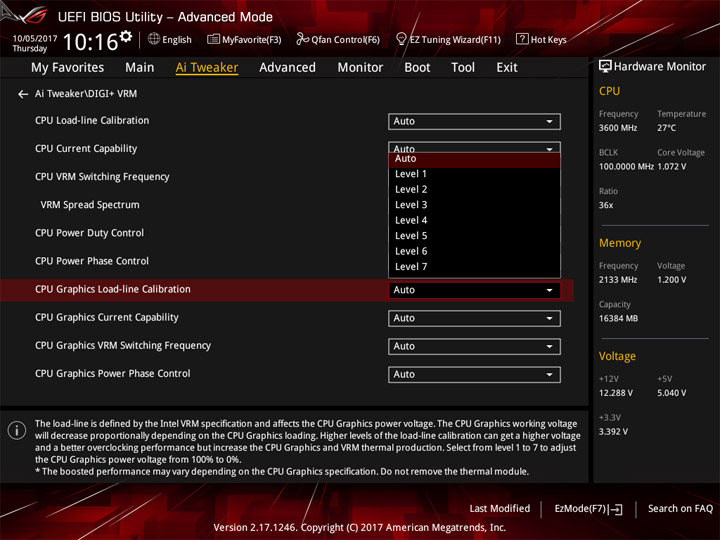This screenshot has height=540, width=720.
Task: Choose Level 2 from the dropdown list
Action: [474, 190]
